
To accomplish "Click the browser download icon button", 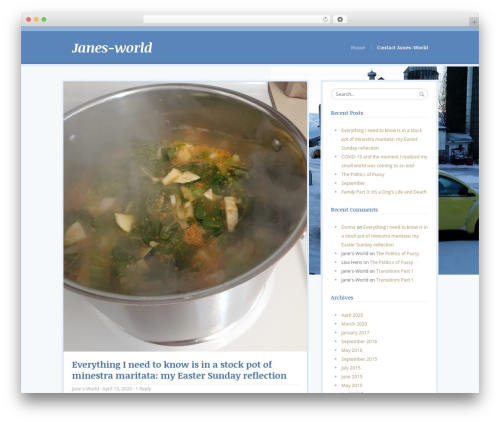I will point(340,19).
